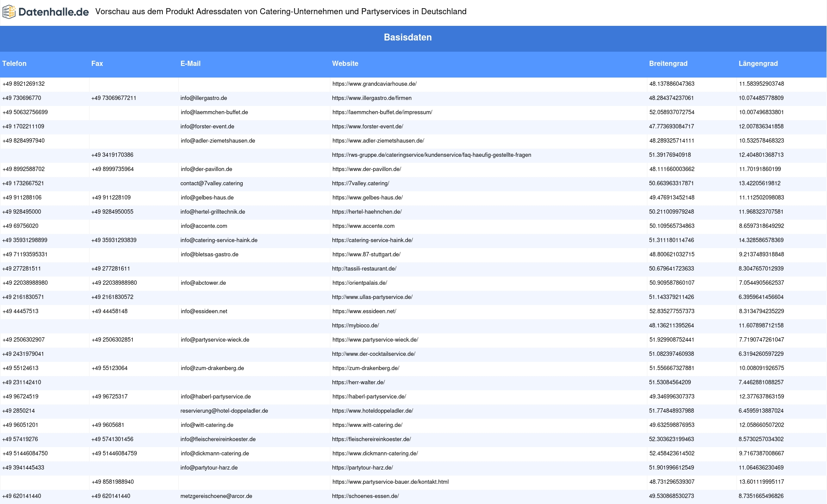
Task: Open https://schoenes-essen.de/ website cell
Action: (365, 496)
